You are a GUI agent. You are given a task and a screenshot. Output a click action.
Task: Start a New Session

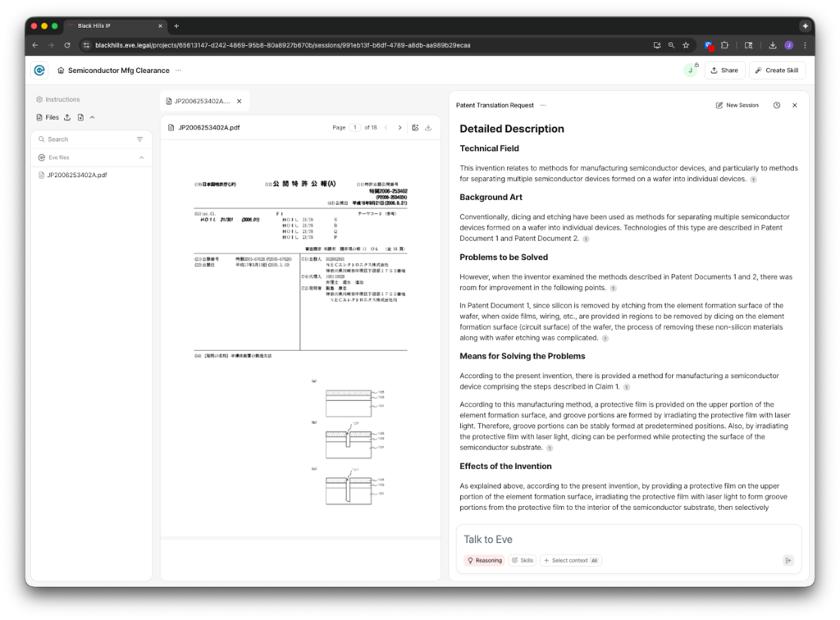(737, 105)
